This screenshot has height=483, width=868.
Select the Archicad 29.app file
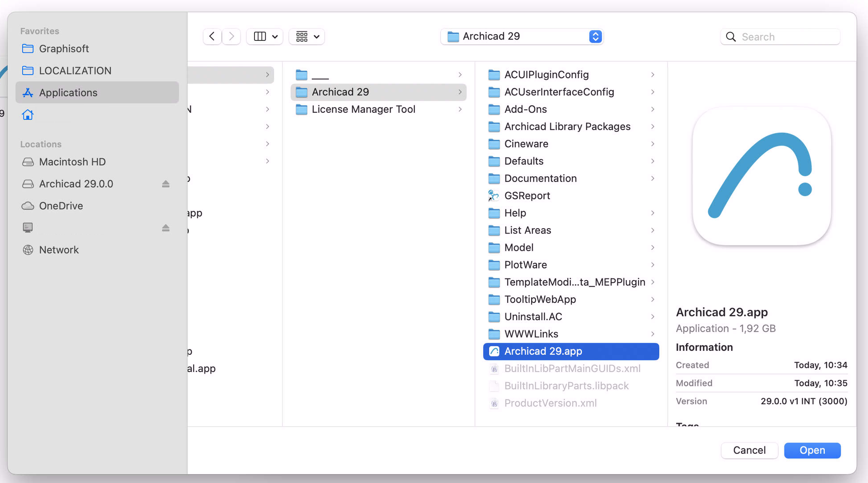(x=543, y=351)
